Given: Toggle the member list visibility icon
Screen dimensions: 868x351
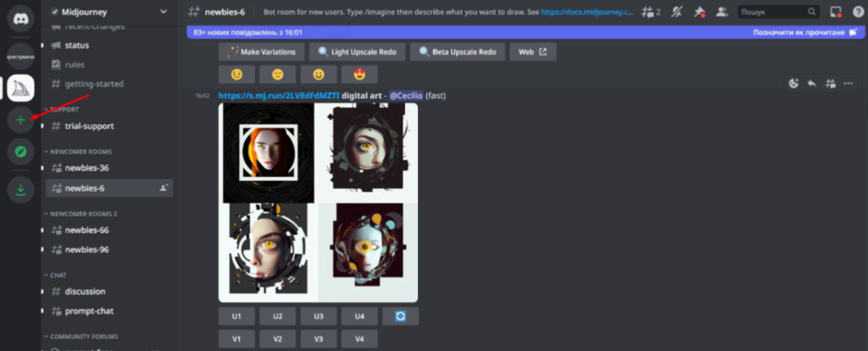Looking at the screenshot, I should pos(722,12).
